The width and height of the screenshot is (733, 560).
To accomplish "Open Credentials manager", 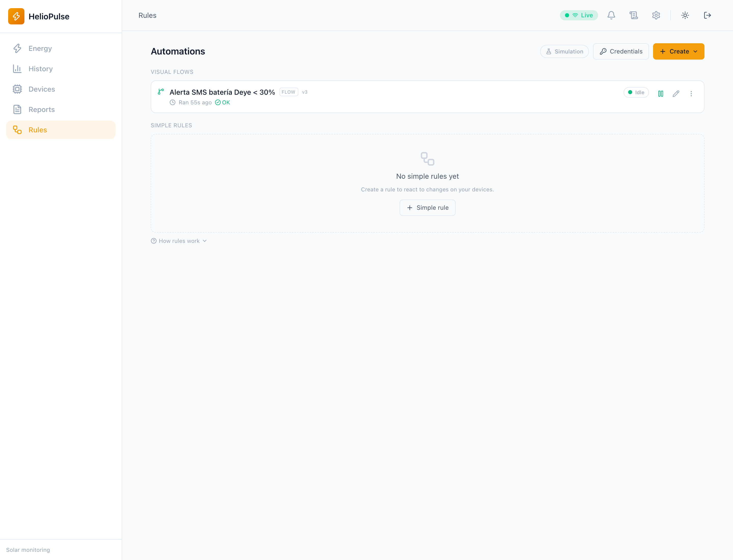I will coord(621,51).
